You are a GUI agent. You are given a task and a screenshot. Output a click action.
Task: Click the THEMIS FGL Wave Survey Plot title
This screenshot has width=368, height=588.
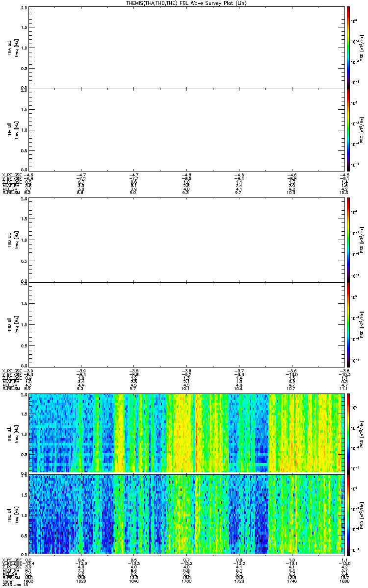(187, 3)
